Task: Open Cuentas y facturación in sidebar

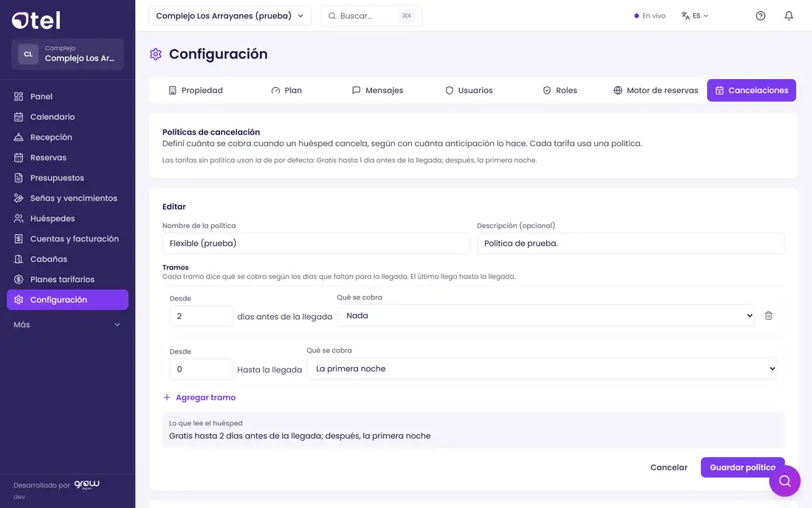Action: [67, 238]
